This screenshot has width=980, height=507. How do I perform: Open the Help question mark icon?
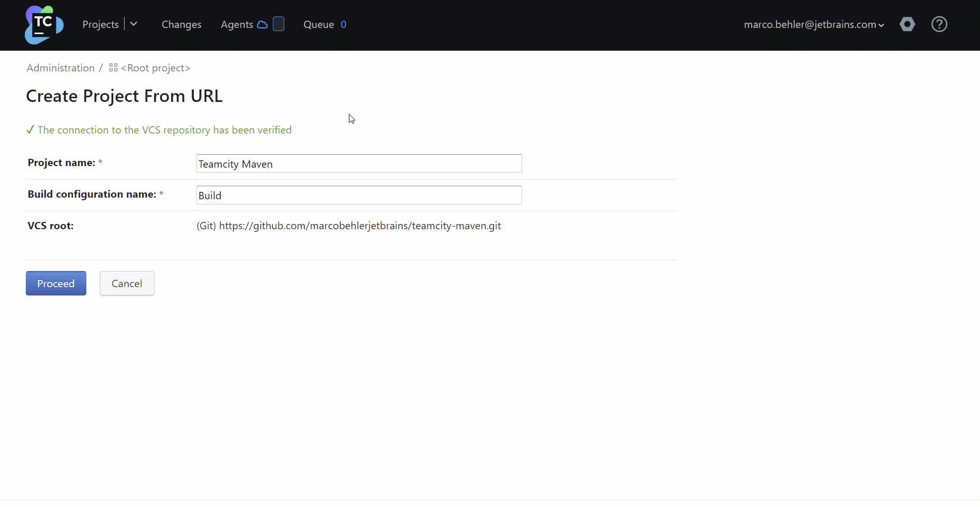click(x=939, y=24)
